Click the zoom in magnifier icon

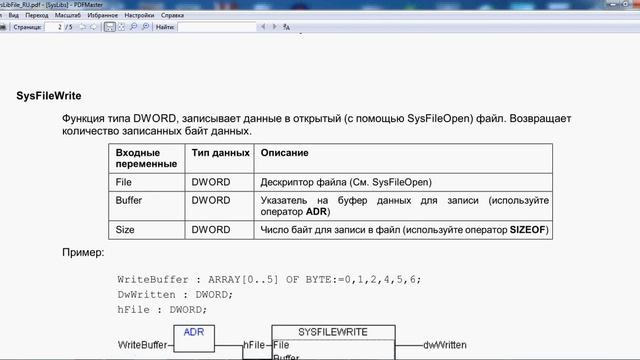[145, 27]
